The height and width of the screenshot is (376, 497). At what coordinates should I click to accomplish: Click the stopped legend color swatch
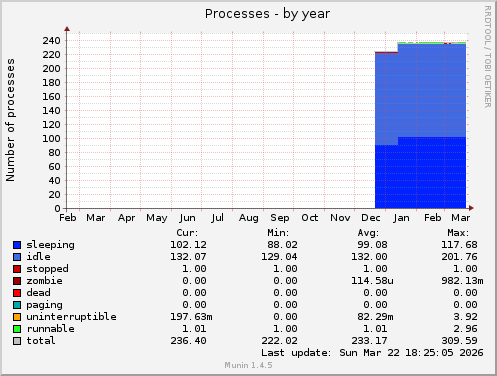point(17,269)
